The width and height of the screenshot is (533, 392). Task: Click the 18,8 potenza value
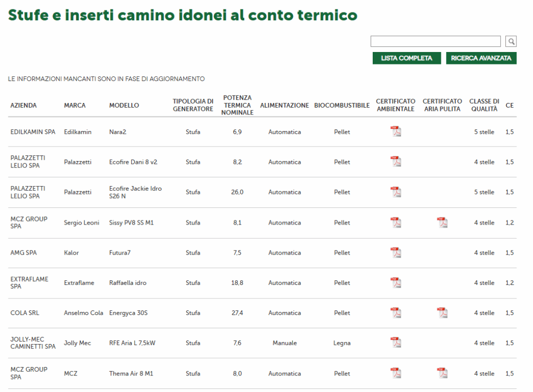coord(237,283)
